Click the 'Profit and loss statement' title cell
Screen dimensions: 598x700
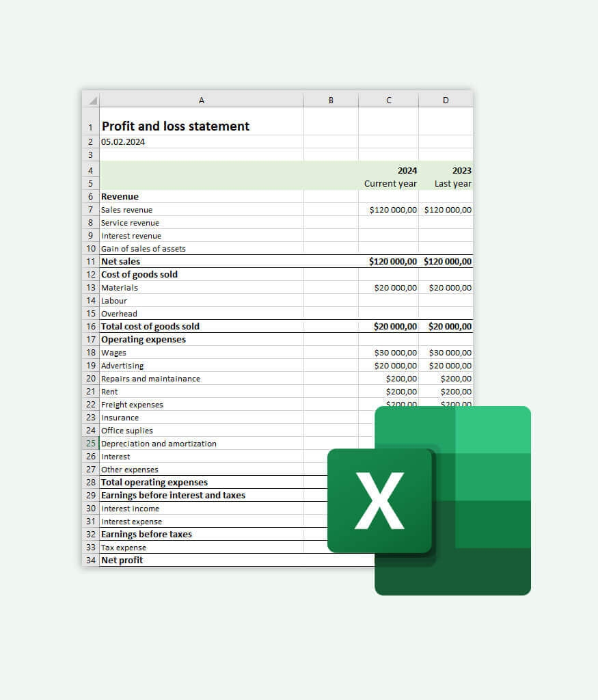(x=176, y=126)
